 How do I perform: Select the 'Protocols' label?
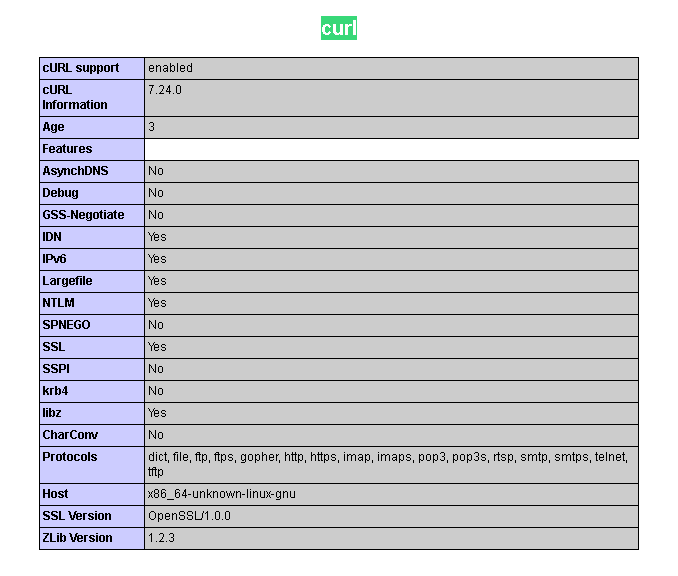[x=70, y=457]
